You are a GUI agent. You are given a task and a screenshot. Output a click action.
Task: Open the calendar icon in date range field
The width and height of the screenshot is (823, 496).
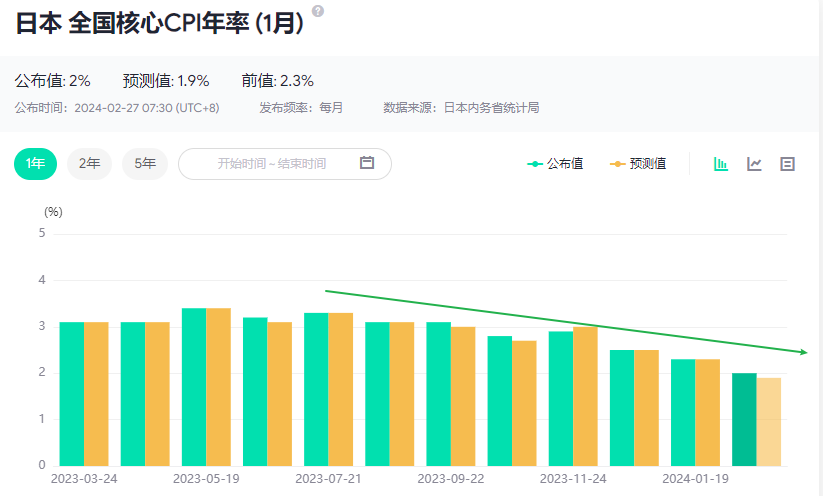click(367, 163)
